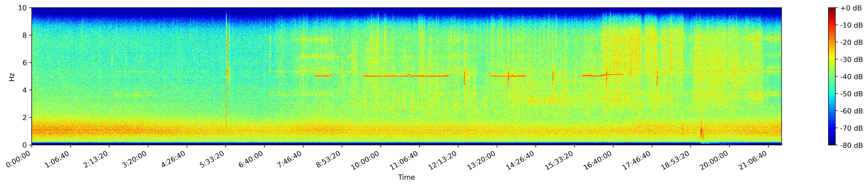Click the +0 dB colorbar label

[x=851, y=8]
